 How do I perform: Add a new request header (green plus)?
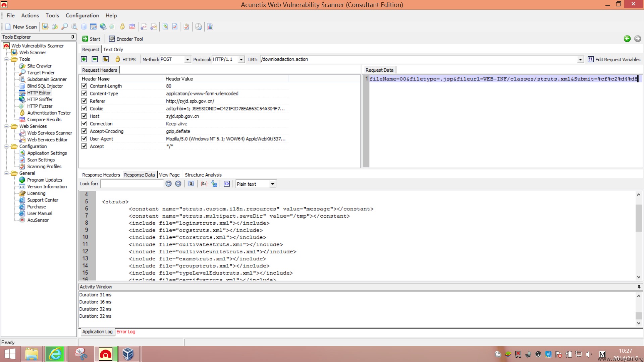click(x=84, y=59)
